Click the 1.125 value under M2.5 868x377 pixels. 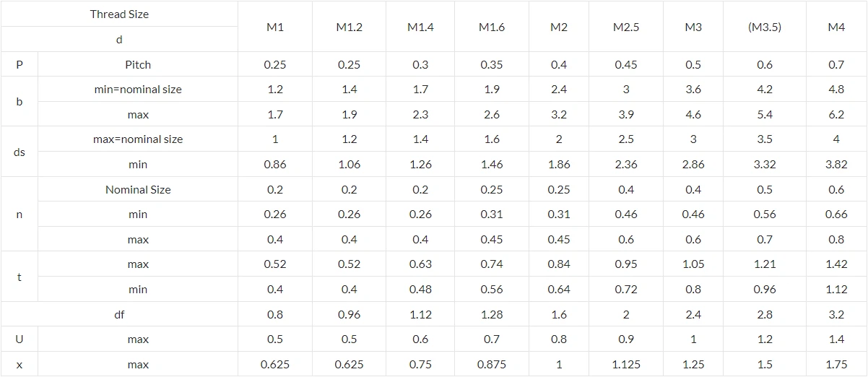626,365
